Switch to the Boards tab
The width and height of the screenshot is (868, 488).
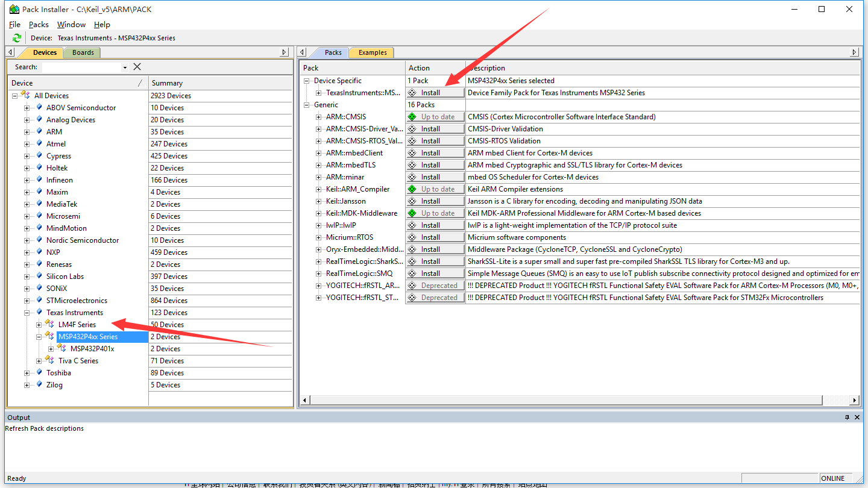[83, 52]
